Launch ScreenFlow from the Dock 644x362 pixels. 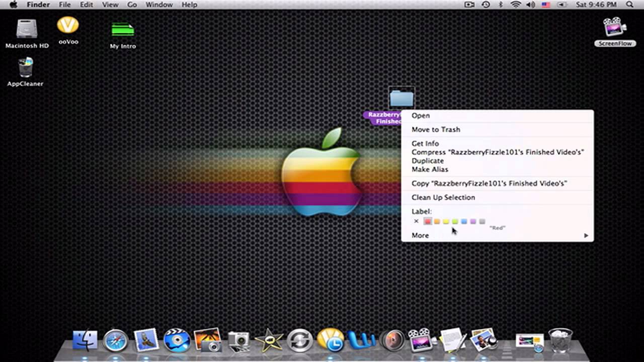click(421, 340)
